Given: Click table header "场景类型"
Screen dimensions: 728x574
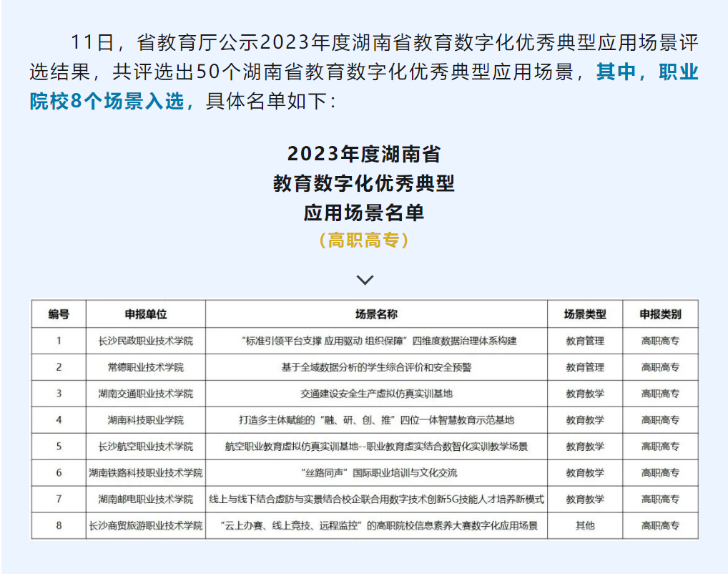Looking at the screenshot, I should (585, 314).
